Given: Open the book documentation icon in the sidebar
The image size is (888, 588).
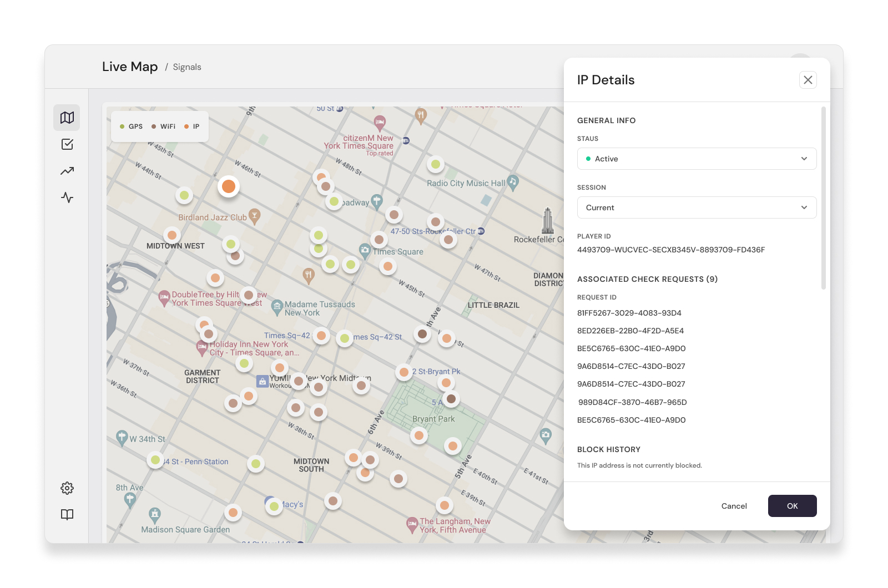Looking at the screenshot, I should [x=67, y=515].
